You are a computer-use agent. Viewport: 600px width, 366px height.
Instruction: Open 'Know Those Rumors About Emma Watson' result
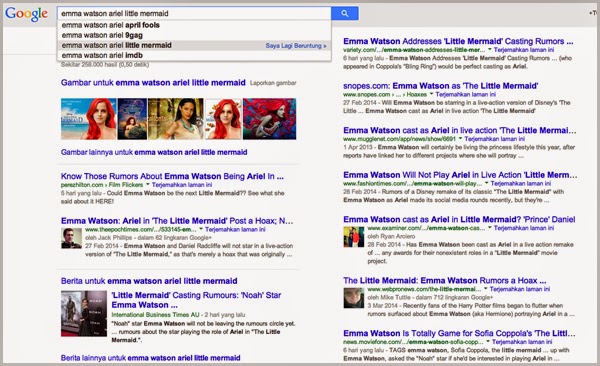click(x=172, y=176)
